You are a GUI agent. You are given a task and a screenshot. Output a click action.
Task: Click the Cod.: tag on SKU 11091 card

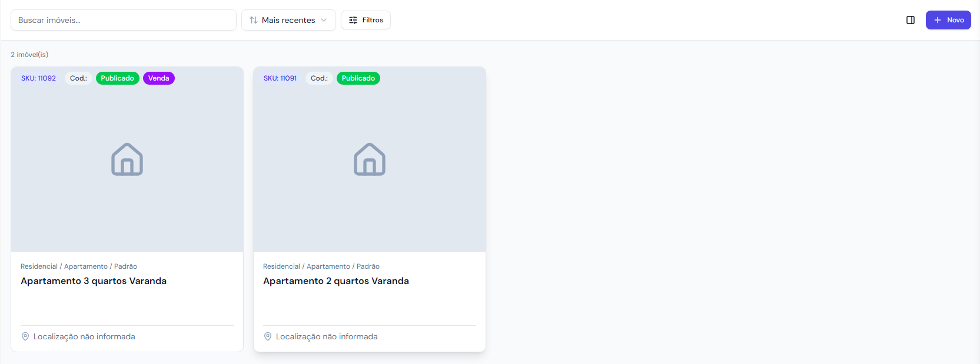pyautogui.click(x=319, y=78)
